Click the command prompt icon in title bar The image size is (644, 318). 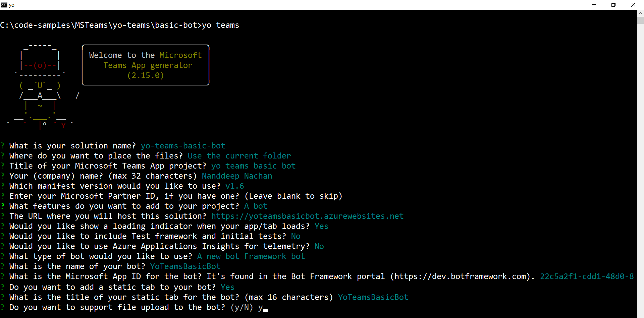(x=4, y=5)
